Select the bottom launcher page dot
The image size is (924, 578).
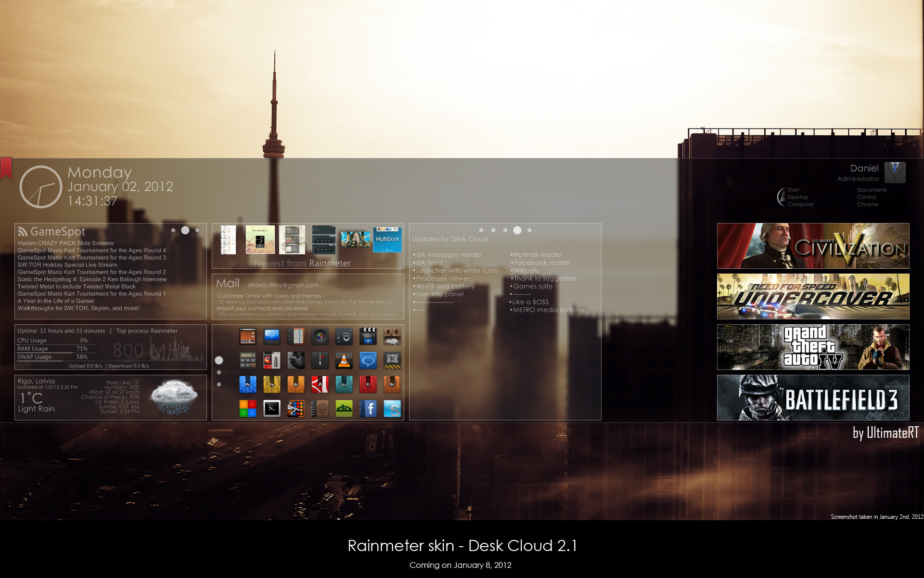[x=219, y=384]
